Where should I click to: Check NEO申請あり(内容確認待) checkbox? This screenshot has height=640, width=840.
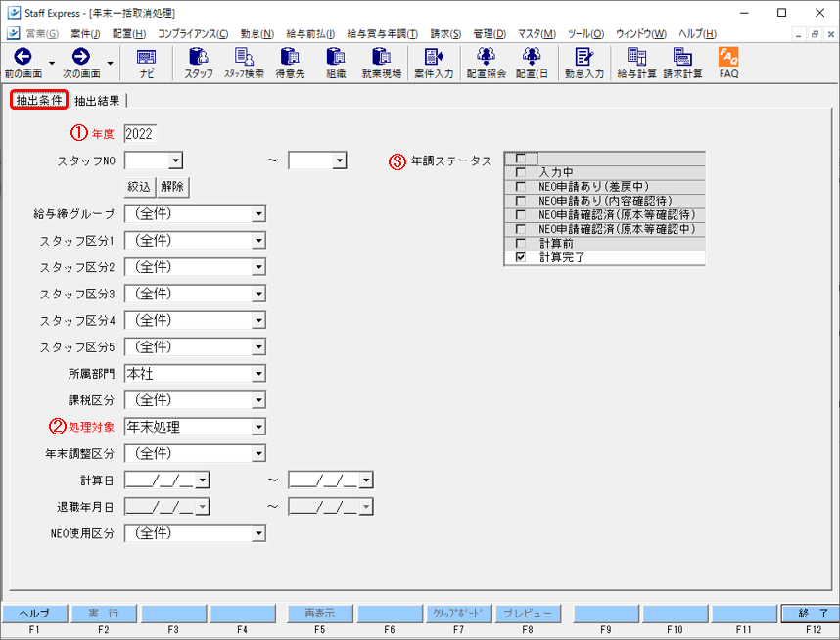click(x=520, y=201)
